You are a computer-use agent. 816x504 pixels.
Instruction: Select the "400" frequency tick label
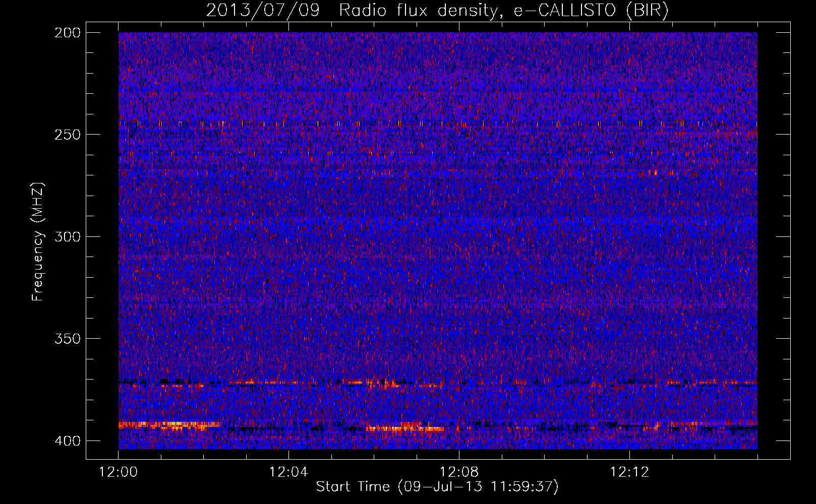click(67, 440)
